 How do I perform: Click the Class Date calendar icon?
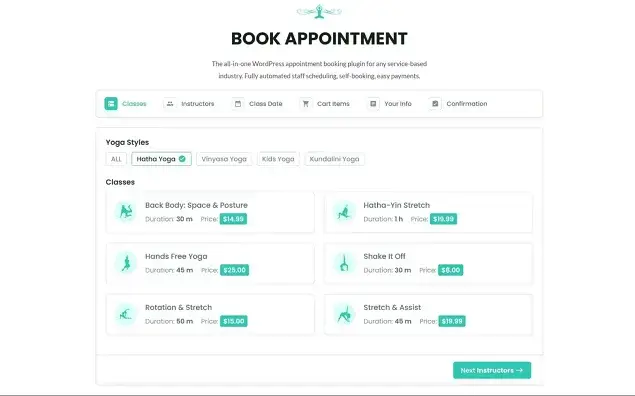238,104
